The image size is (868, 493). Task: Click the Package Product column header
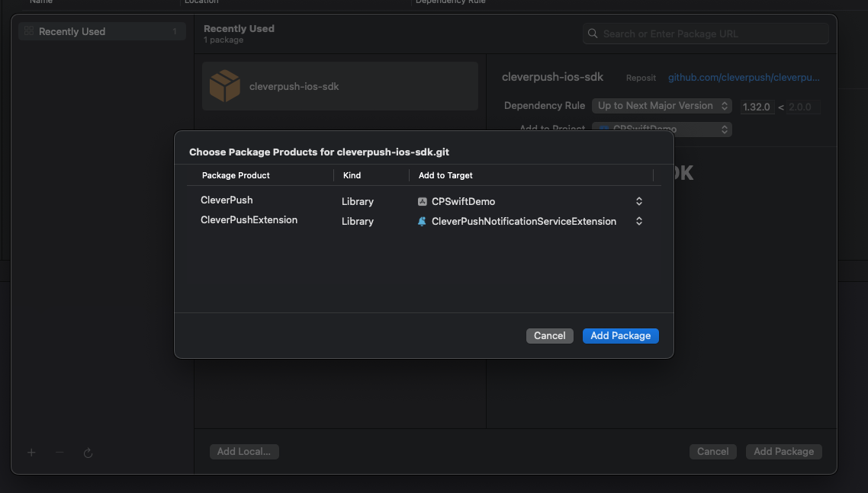pyautogui.click(x=236, y=175)
